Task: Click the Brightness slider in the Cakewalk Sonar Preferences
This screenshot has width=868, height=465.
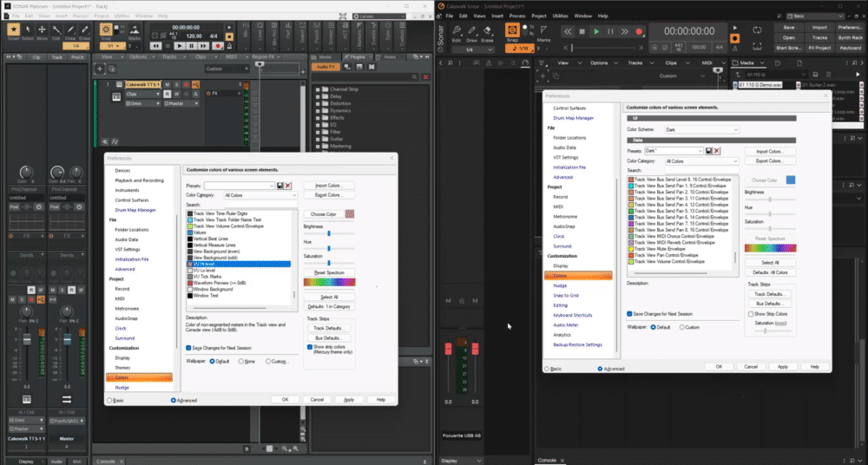Action: (x=770, y=200)
